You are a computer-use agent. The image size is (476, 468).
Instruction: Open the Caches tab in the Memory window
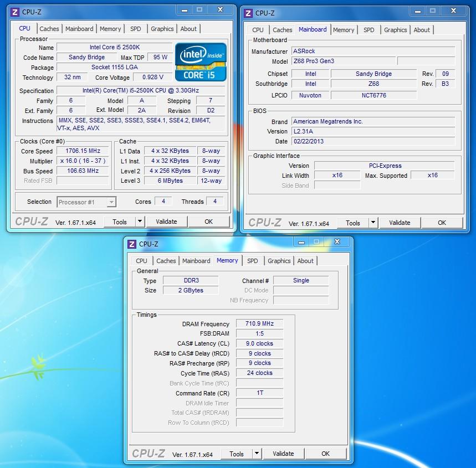click(x=166, y=261)
